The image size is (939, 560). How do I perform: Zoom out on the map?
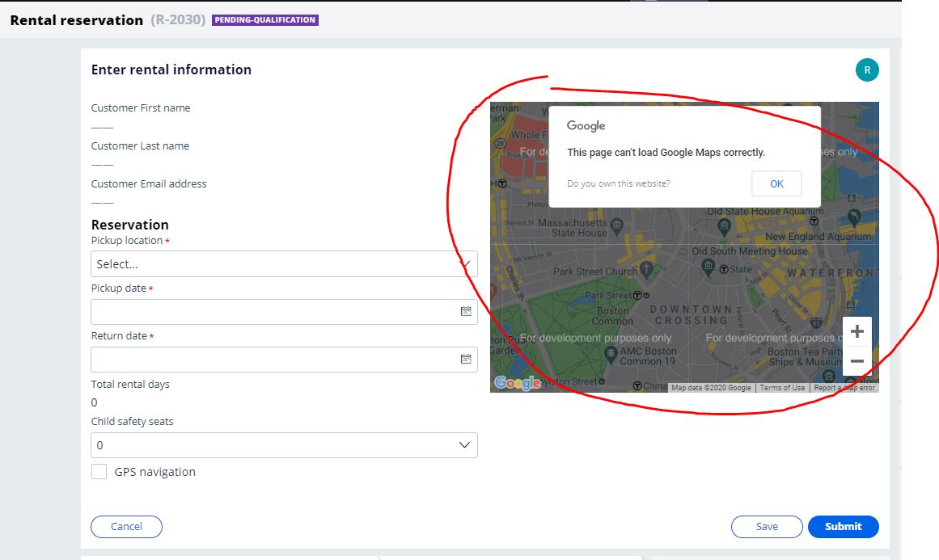[x=857, y=360]
